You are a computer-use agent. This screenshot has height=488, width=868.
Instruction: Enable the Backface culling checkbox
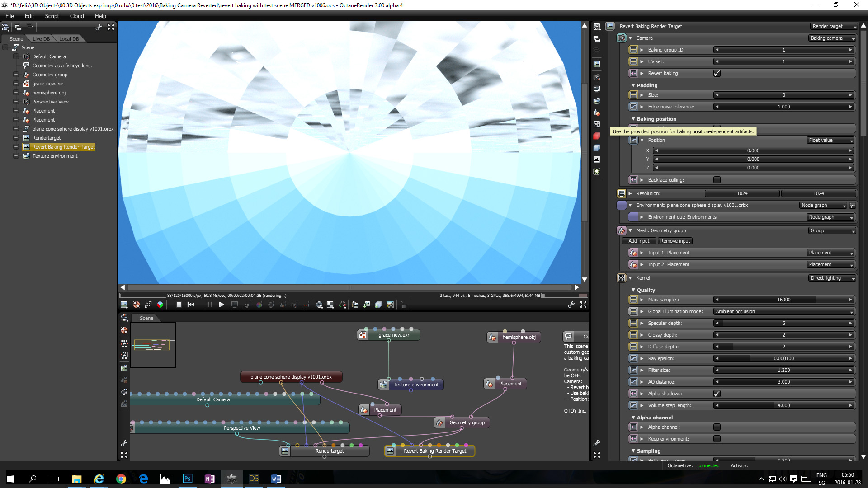click(x=717, y=180)
